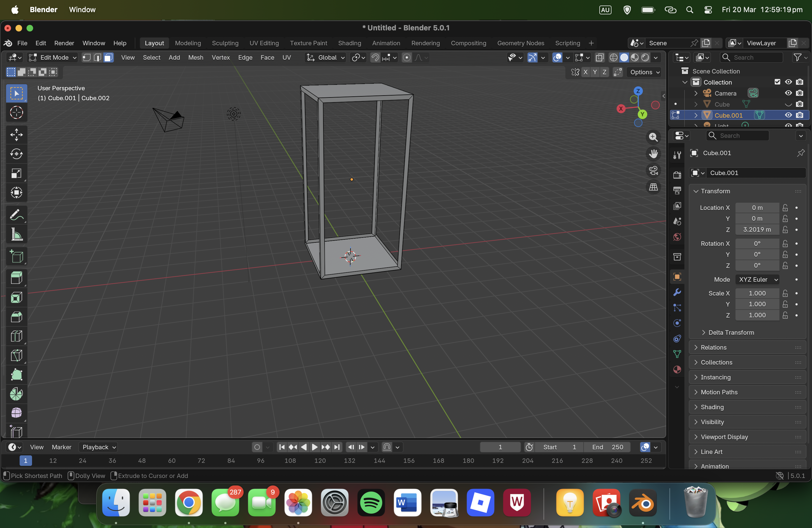Open Modifier properties wrench tab

(x=677, y=292)
